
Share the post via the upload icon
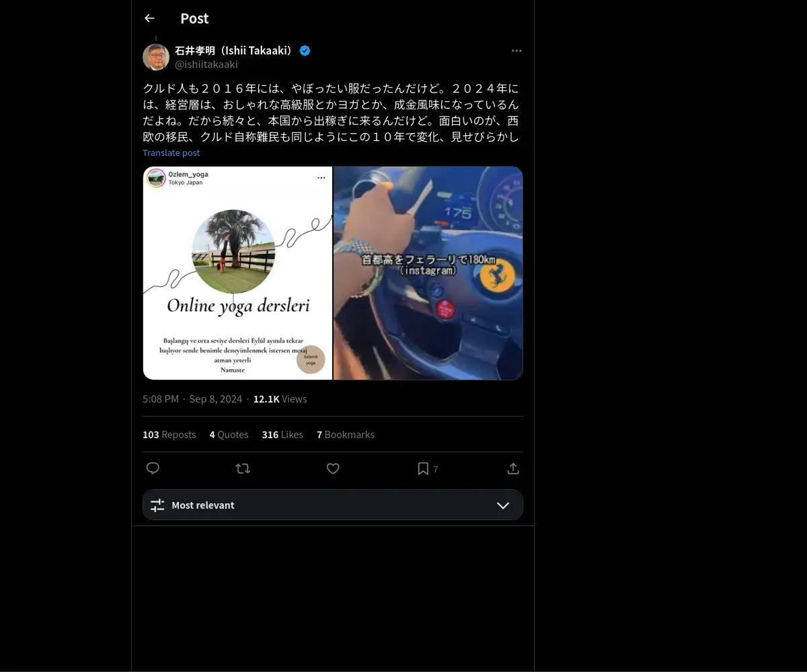coord(513,468)
